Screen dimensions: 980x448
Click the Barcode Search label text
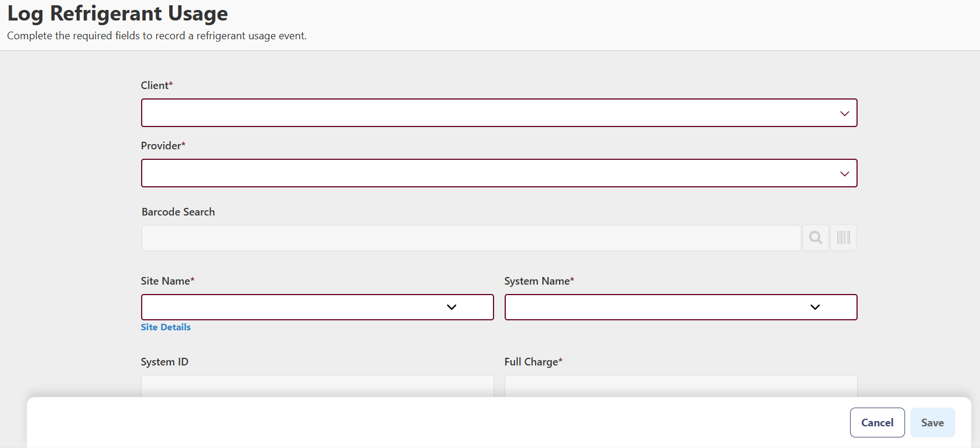(178, 212)
